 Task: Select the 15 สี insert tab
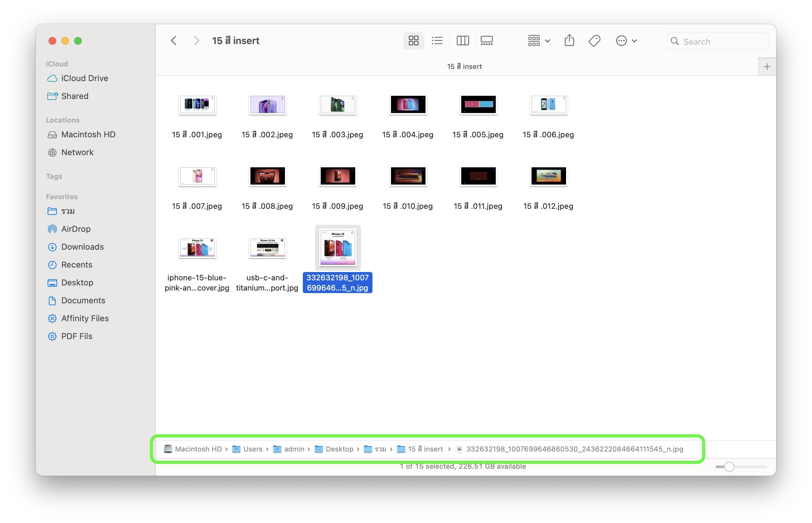[464, 66]
